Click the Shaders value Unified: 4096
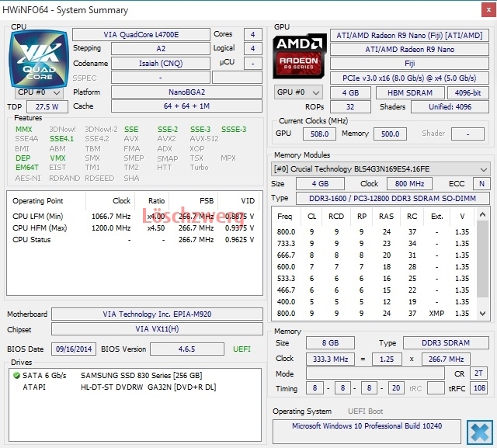Viewport: 497px width, 448px height. pyautogui.click(x=450, y=107)
